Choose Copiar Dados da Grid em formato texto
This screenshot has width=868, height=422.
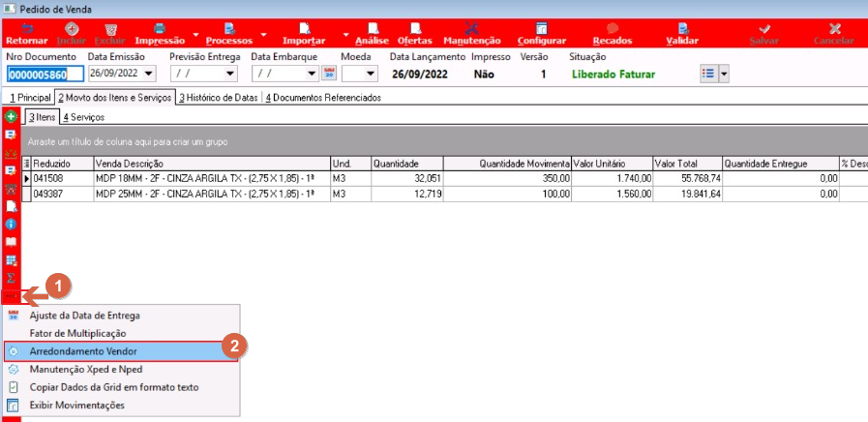pyautogui.click(x=122, y=387)
